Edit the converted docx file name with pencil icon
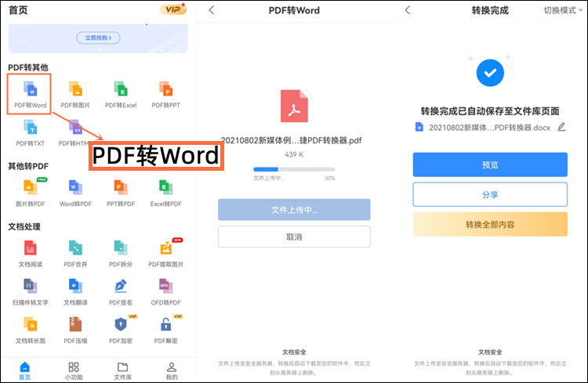 click(x=561, y=127)
